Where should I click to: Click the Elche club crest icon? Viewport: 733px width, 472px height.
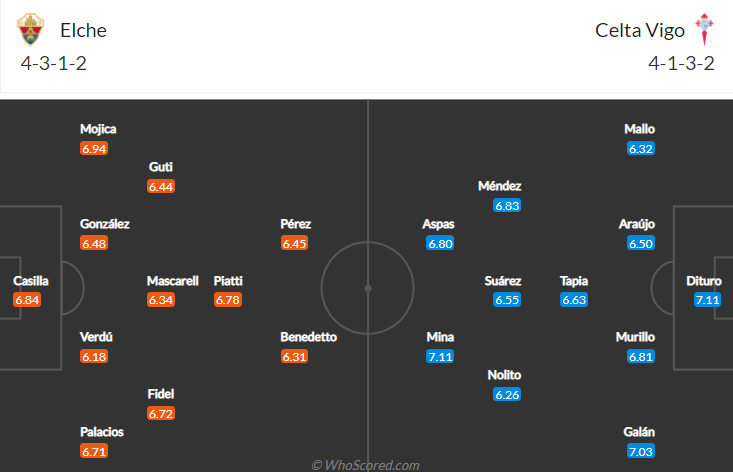(30, 29)
